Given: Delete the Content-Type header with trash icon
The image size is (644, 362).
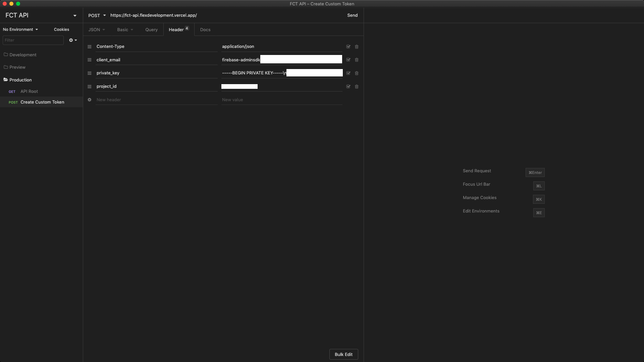Looking at the screenshot, I should click(x=357, y=47).
